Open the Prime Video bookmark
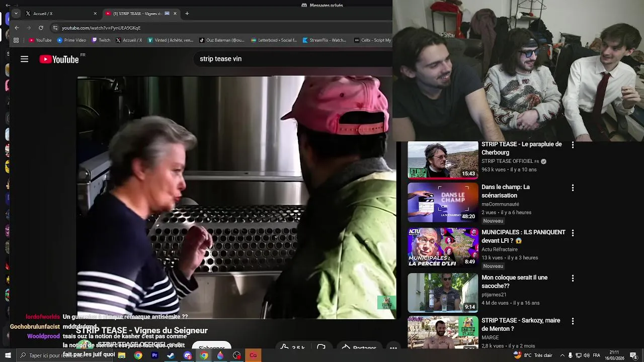 pos(71,40)
